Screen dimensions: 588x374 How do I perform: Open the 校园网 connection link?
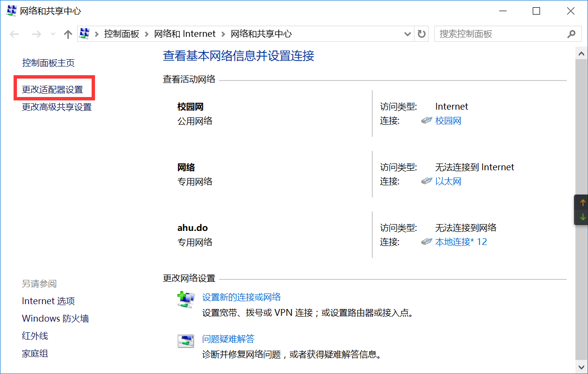pos(447,120)
